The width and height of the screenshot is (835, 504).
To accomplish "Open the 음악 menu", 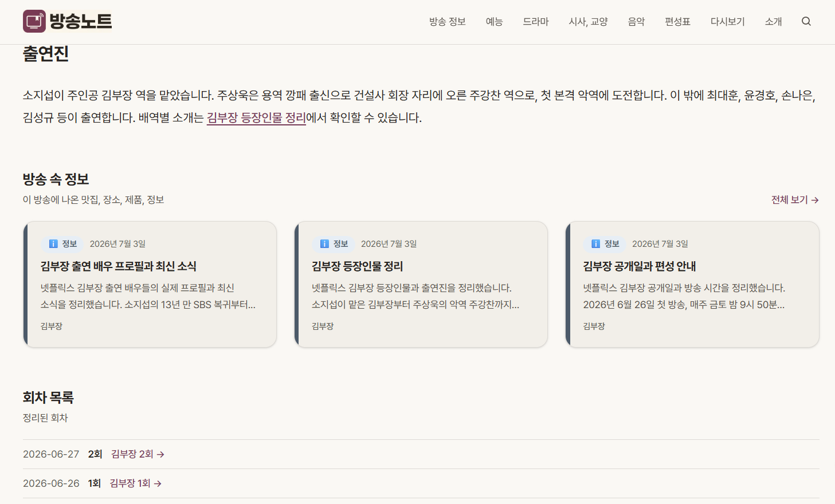I will coord(636,22).
